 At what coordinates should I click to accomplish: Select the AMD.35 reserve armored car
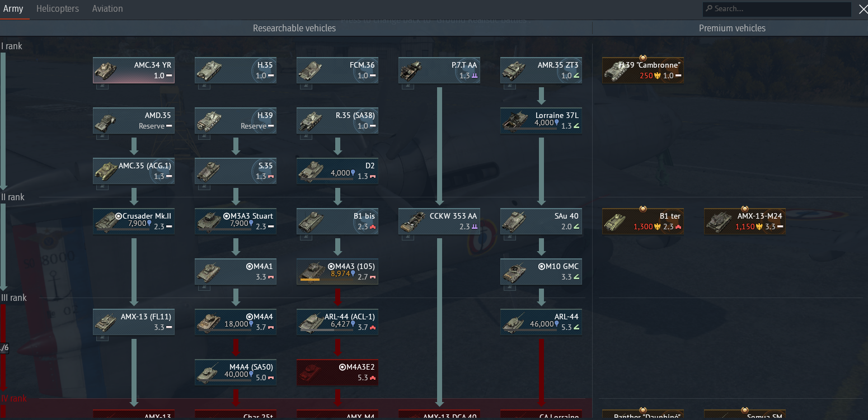tap(134, 121)
